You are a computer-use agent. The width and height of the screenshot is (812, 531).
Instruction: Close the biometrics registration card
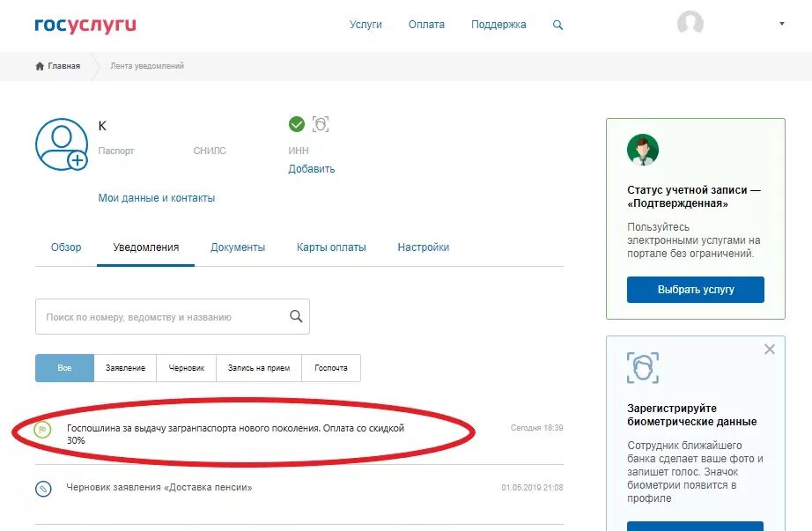click(770, 350)
